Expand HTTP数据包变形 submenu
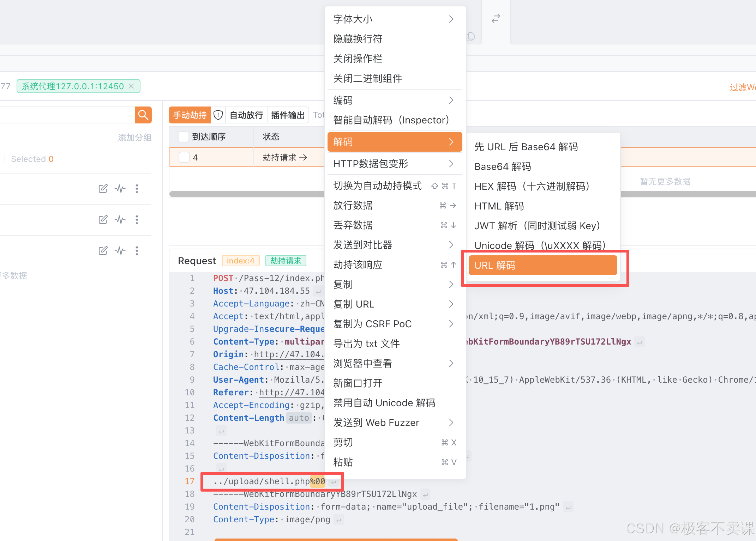Image resolution: width=756 pixels, height=541 pixels. pos(395,164)
